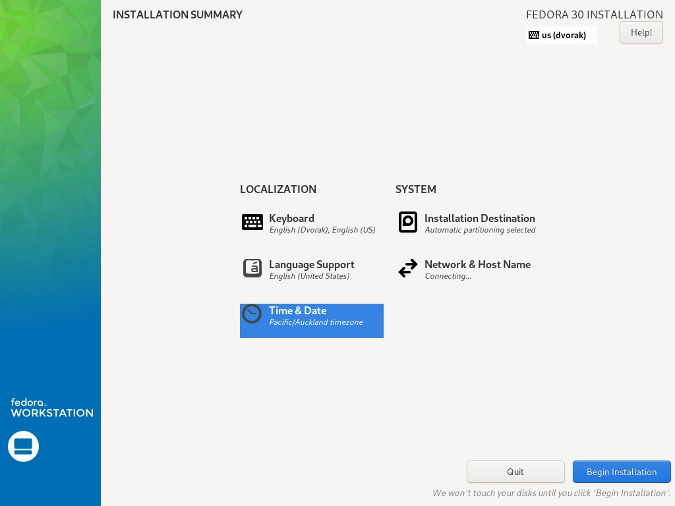Select the Time & Date clock icon
The width and height of the screenshot is (675, 506).
pyautogui.click(x=252, y=314)
